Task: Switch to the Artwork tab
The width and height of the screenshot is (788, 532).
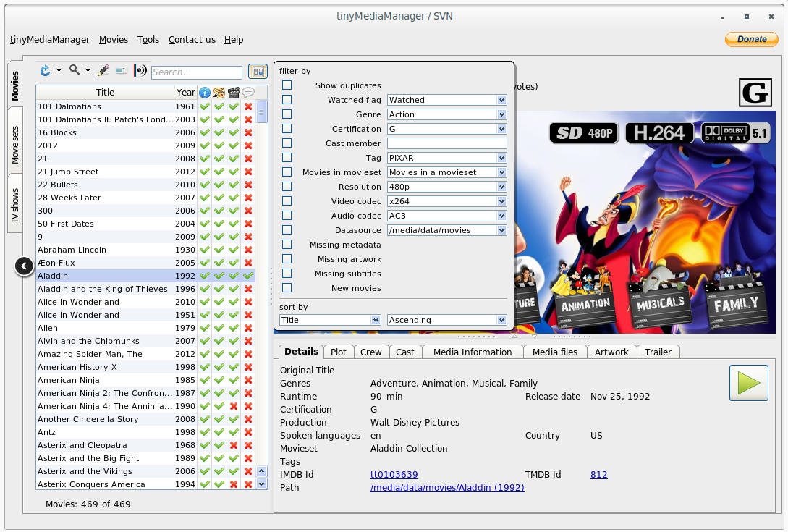Action: pyautogui.click(x=611, y=352)
